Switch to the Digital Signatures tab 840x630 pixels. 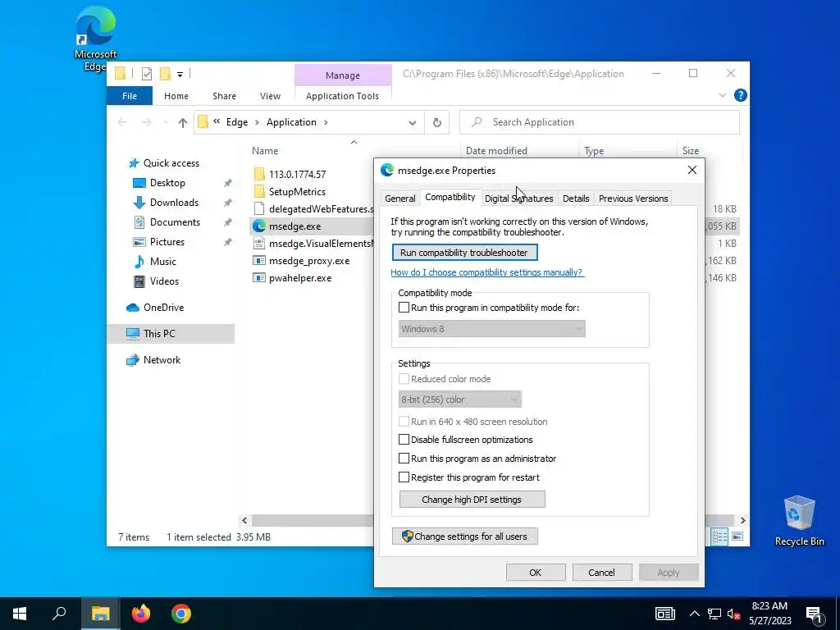pyautogui.click(x=519, y=199)
